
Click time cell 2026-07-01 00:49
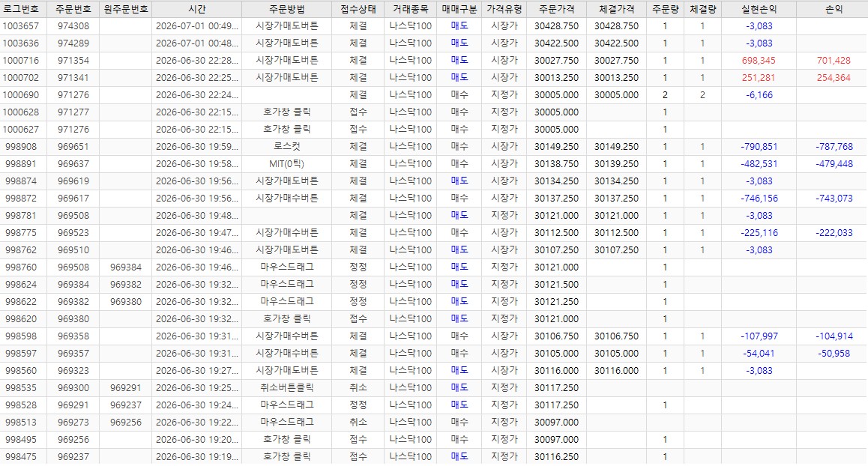(196, 26)
